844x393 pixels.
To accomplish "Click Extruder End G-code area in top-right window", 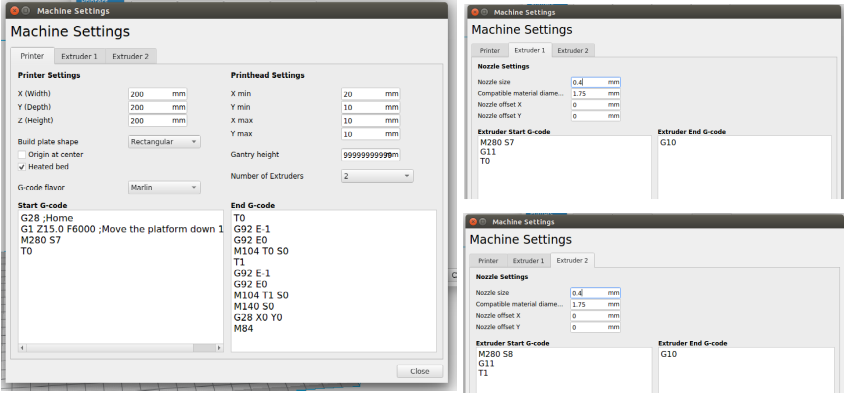I will tap(745, 167).
